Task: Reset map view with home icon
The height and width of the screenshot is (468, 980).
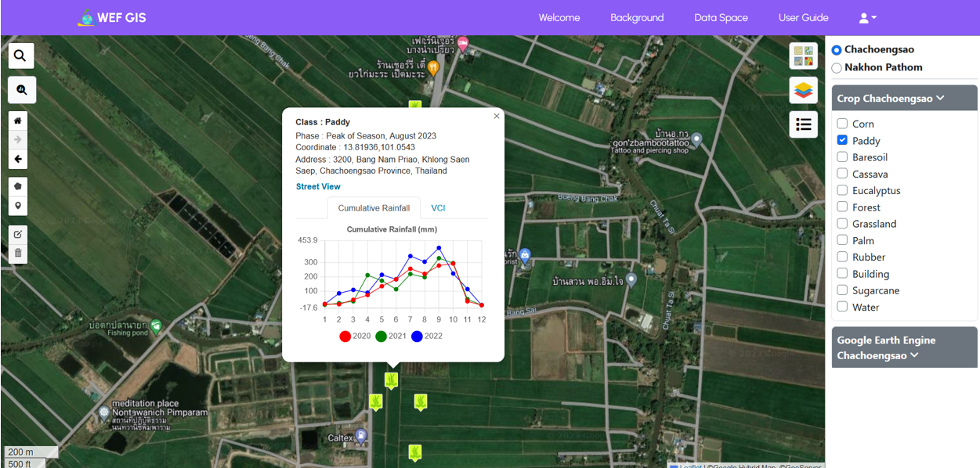Action: click(x=18, y=121)
